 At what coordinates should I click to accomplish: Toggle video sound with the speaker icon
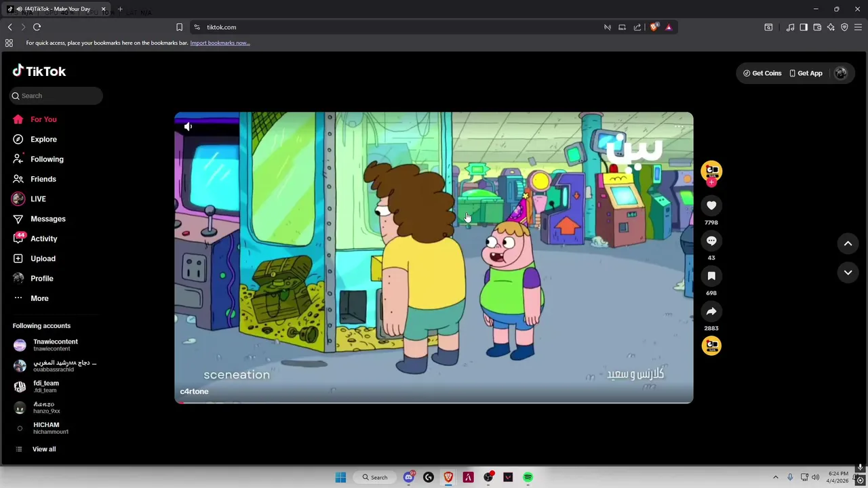(188, 126)
